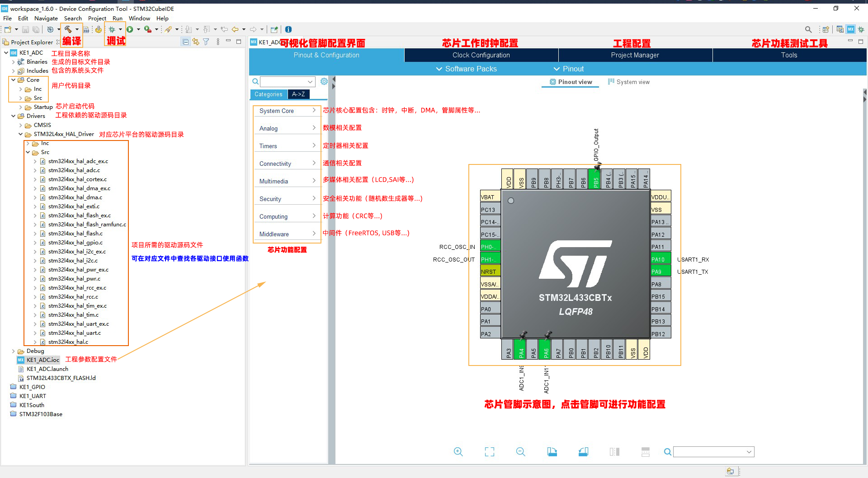This screenshot has width=868, height=478.
Task: Click the NRST pin on the chip
Action: (x=490, y=272)
